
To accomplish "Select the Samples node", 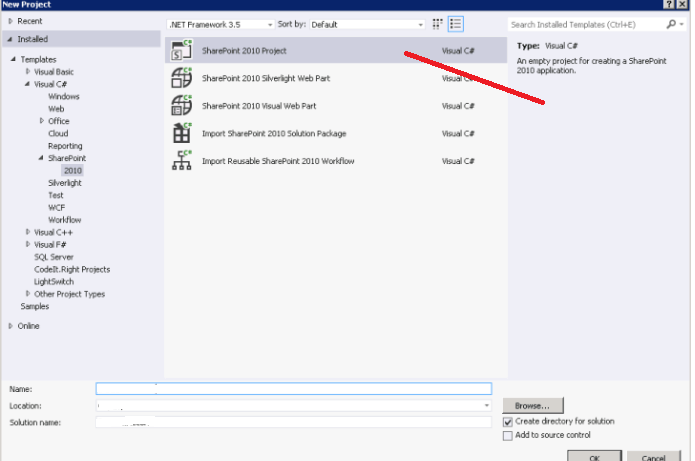I will coord(35,306).
